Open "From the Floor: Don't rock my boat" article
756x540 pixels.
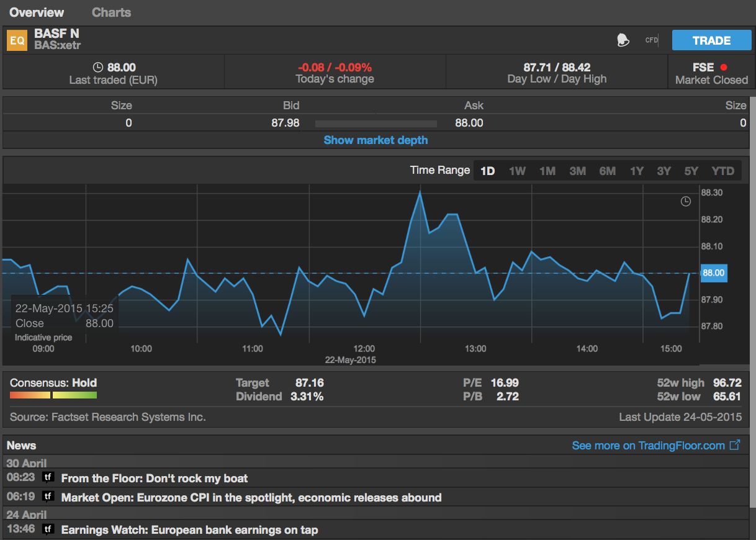[x=154, y=479]
